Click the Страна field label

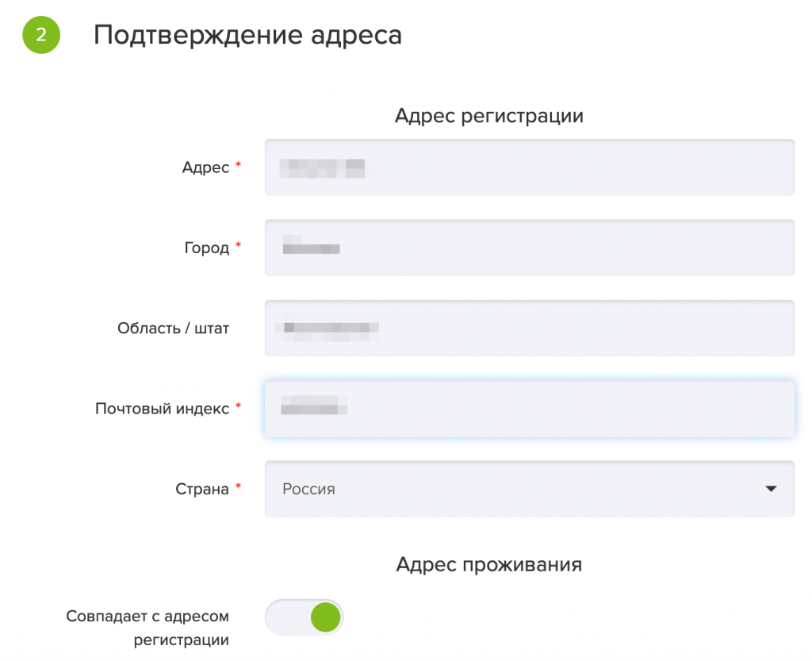[202, 489]
